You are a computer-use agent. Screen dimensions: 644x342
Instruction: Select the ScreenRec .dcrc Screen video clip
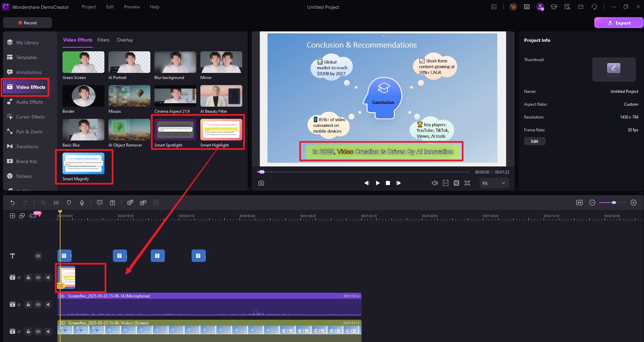coord(209,331)
